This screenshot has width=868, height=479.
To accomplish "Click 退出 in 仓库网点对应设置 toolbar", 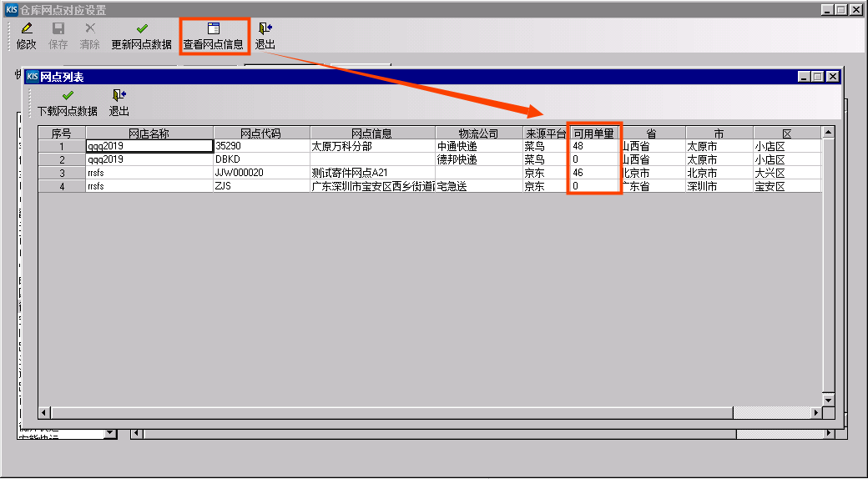I will (x=265, y=37).
